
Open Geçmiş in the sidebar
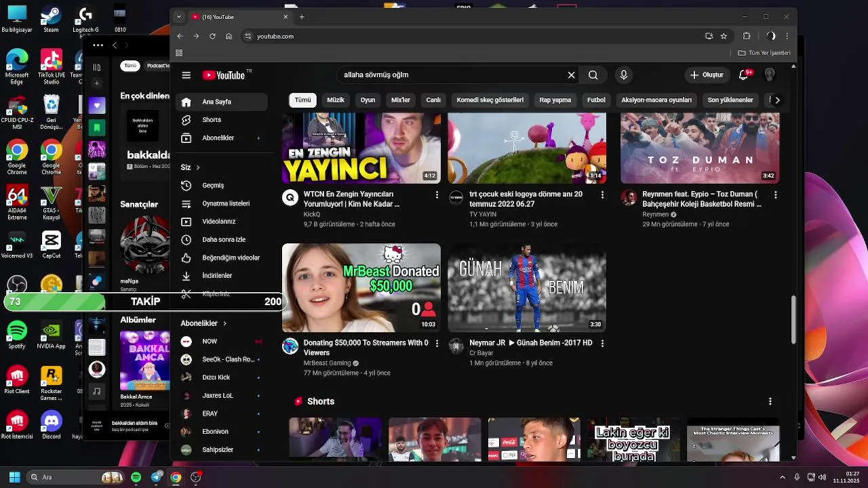click(222, 186)
